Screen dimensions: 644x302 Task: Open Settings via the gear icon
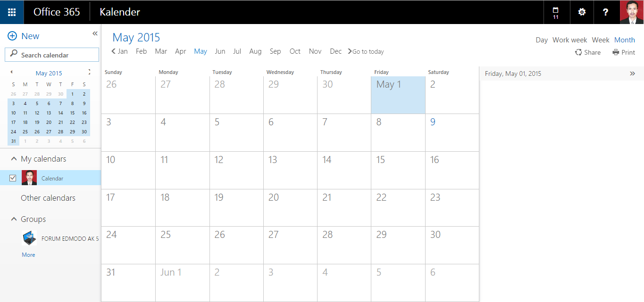[581, 12]
